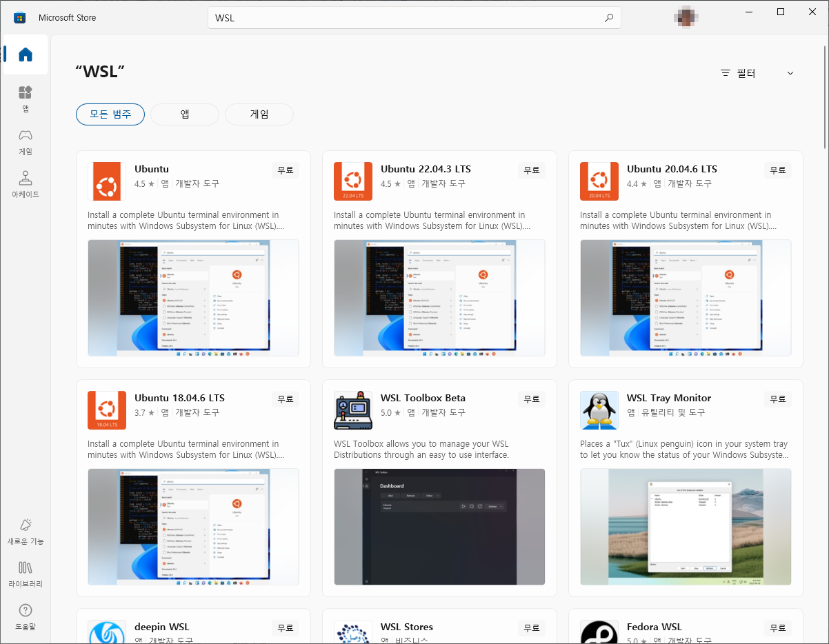Open the Ubuntu 22.04.3 LTS screenshot thumbnail
Screen dimensions: 829x644
tap(439, 298)
